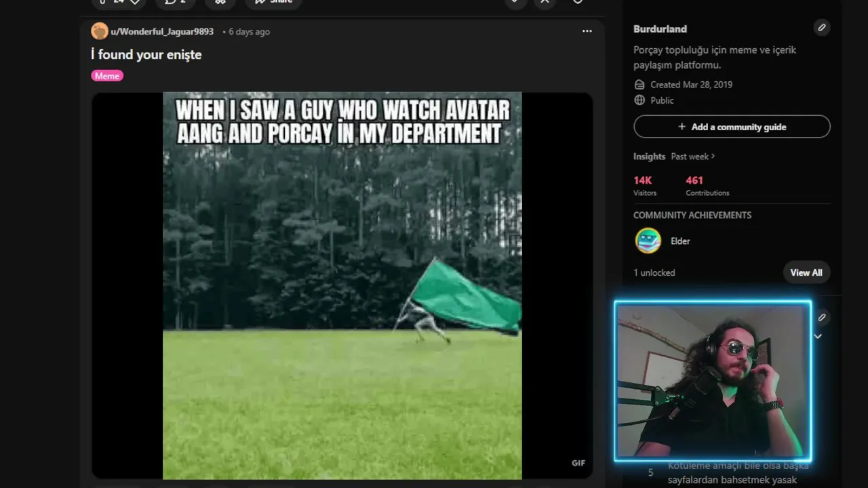This screenshot has width=868, height=488.
Task: Click the cake icon beside Created date
Action: (639, 85)
